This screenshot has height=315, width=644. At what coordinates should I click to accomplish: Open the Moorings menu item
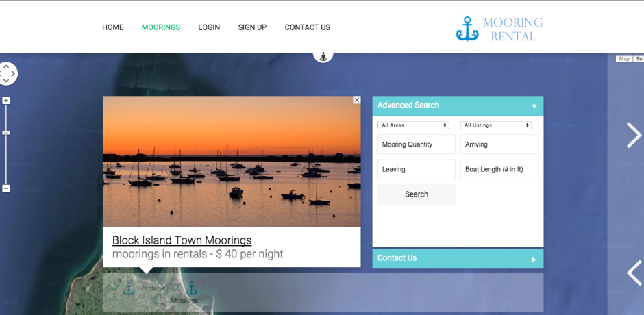point(161,27)
